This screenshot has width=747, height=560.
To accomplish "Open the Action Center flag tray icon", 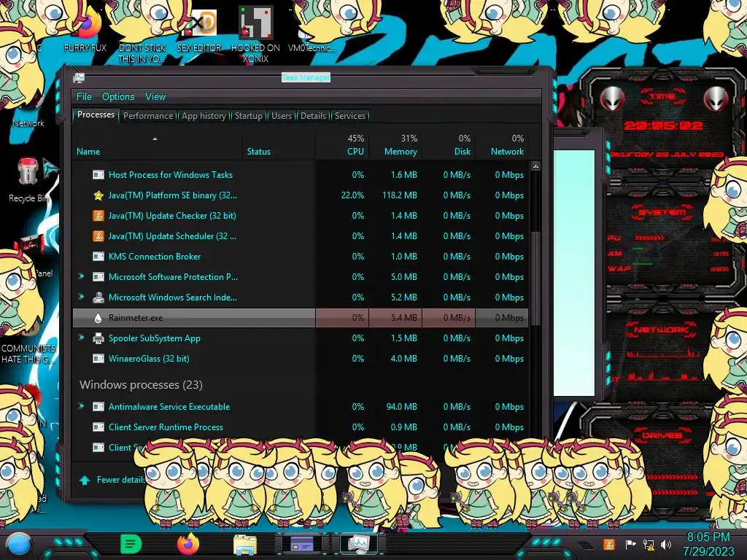I will point(630,544).
